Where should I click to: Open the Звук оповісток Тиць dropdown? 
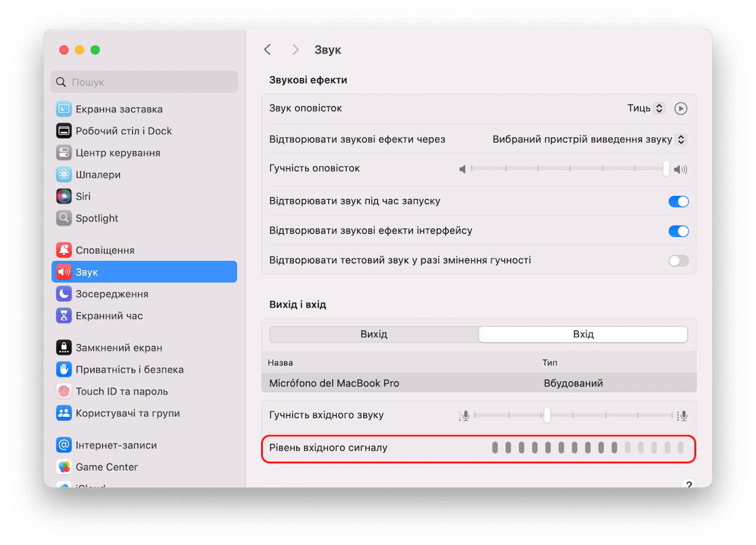tap(647, 108)
